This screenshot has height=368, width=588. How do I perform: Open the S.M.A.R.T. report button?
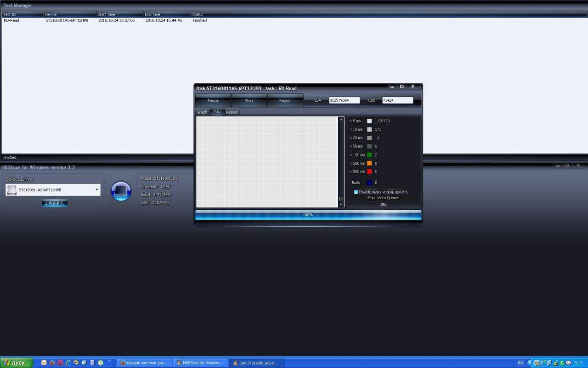point(55,203)
